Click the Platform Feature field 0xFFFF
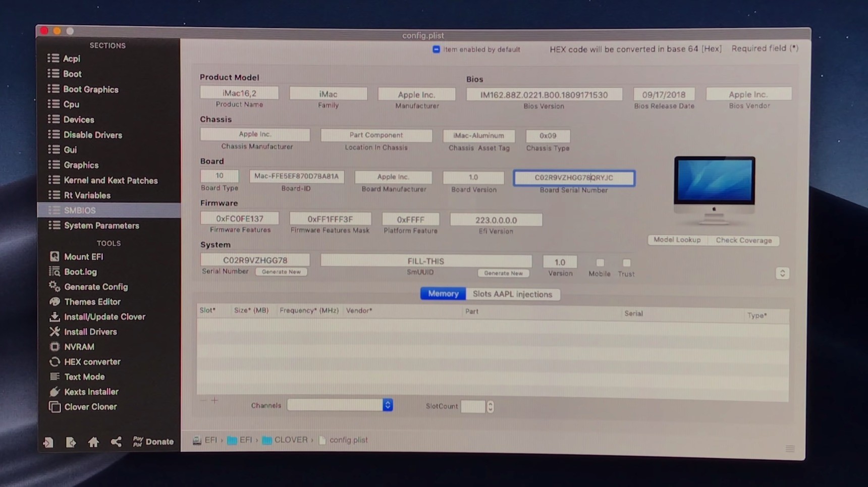868x487 pixels. [x=411, y=220]
